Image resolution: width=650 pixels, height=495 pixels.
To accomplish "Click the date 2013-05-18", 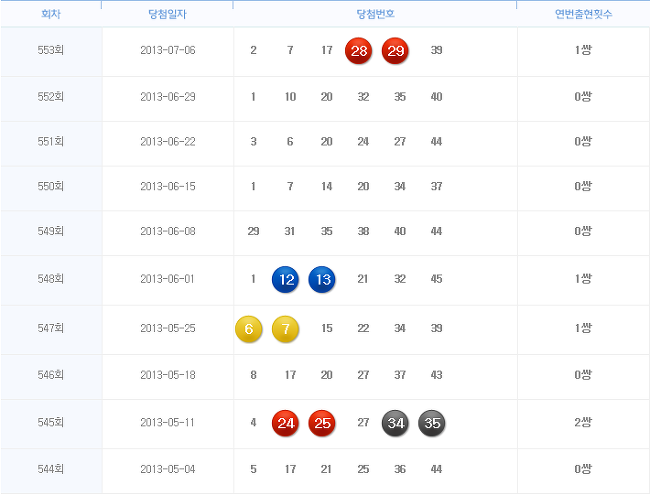I will point(167,375).
